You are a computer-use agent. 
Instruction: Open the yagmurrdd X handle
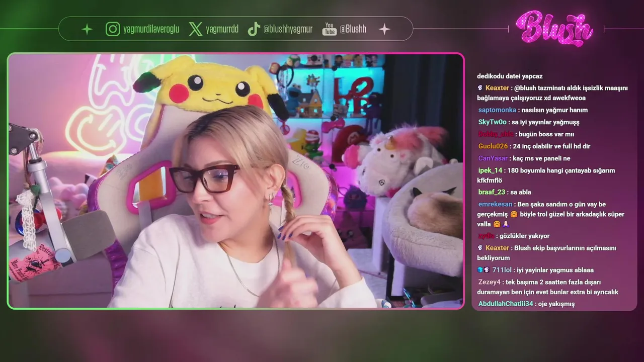(x=222, y=29)
